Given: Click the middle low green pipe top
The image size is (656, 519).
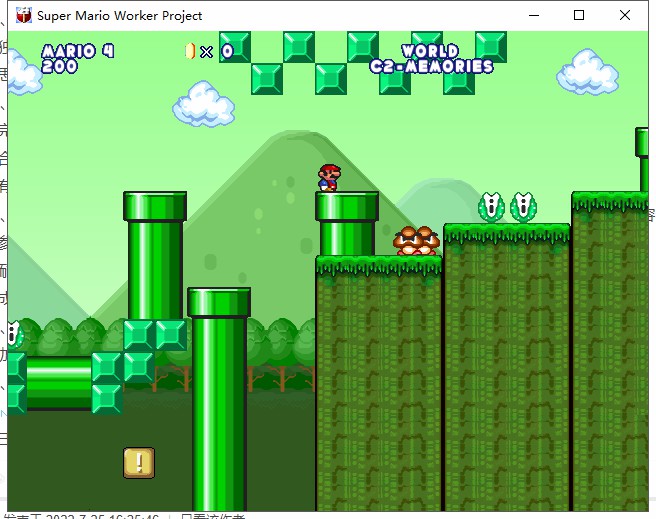Looking at the screenshot, I should click(x=219, y=302).
